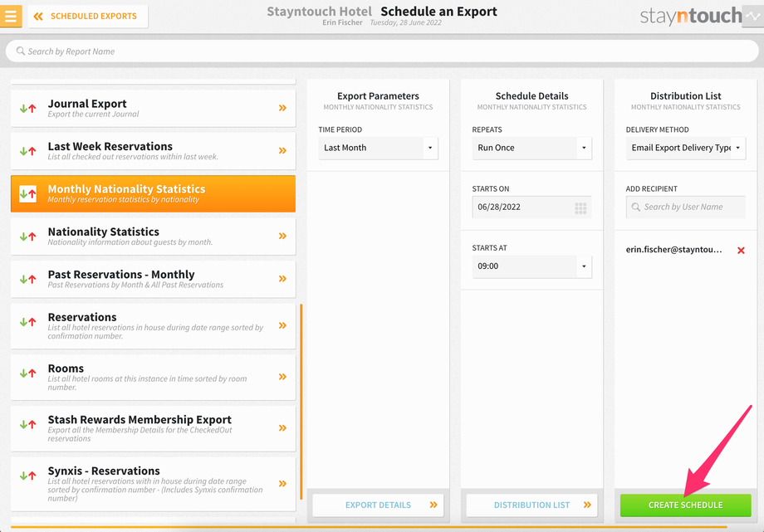764x532 pixels.
Task: Click the report list vertical scrollbar
Action: tap(301, 402)
